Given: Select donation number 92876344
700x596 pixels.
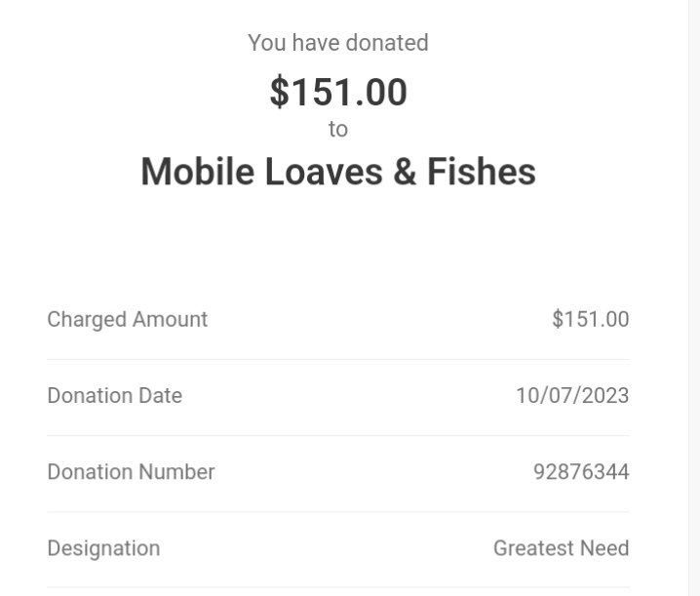Looking at the screenshot, I should tap(581, 472).
